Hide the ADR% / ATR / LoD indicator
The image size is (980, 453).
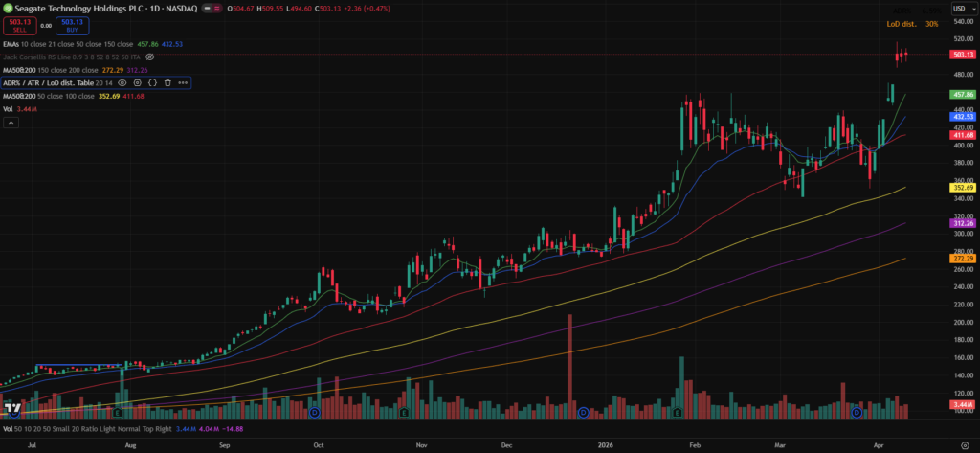[x=122, y=83]
